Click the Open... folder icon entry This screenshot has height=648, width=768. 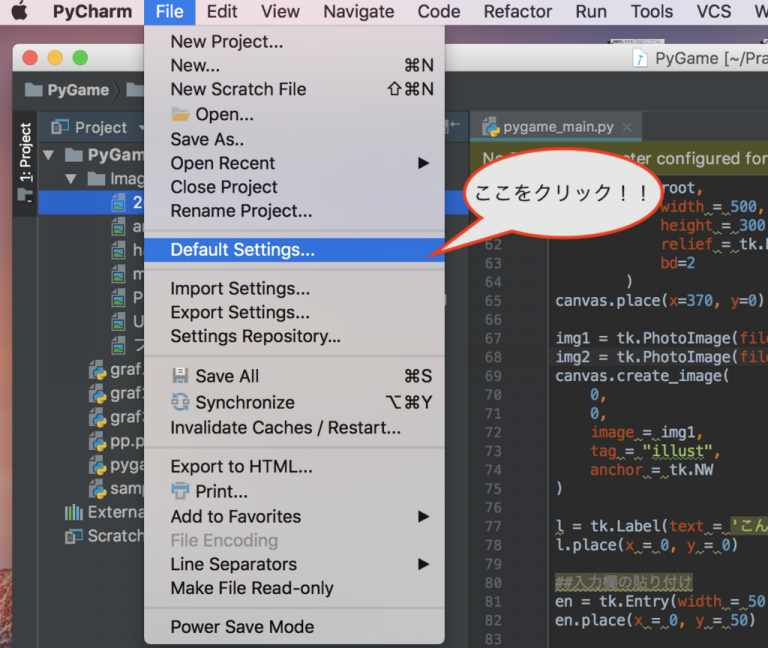coord(181,115)
